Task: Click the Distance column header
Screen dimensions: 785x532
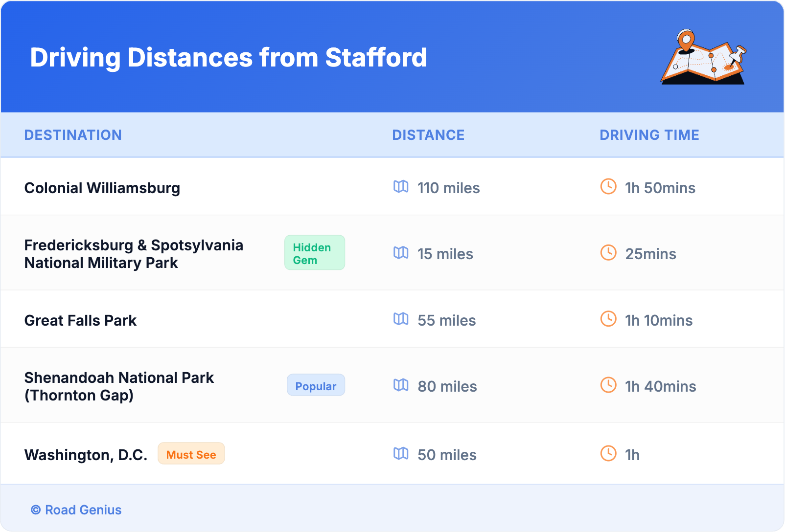Action: 428,135
